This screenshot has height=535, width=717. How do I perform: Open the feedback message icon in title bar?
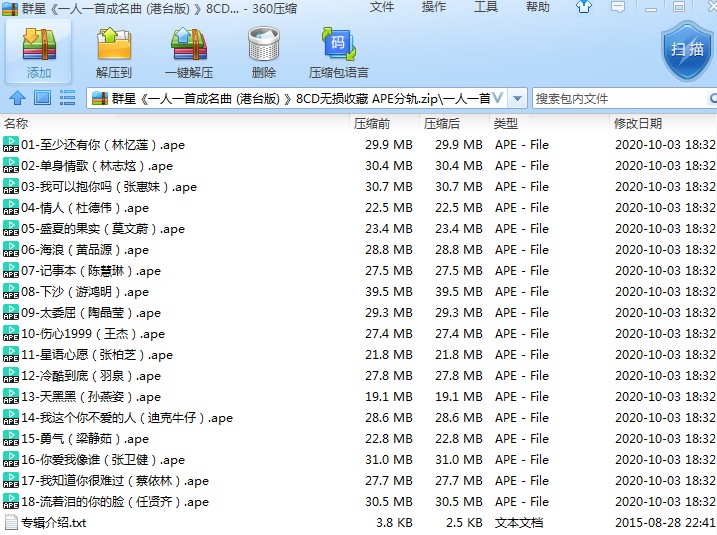pyautogui.click(x=618, y=7)
